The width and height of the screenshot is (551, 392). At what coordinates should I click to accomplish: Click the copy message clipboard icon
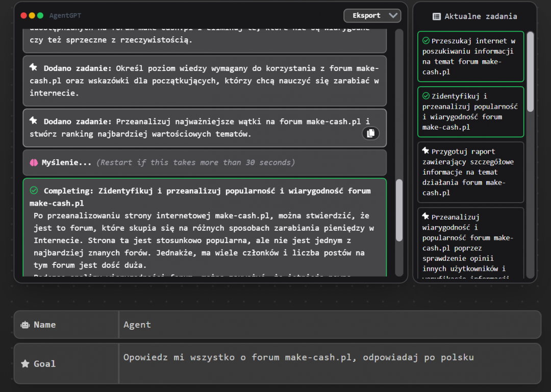370,133
